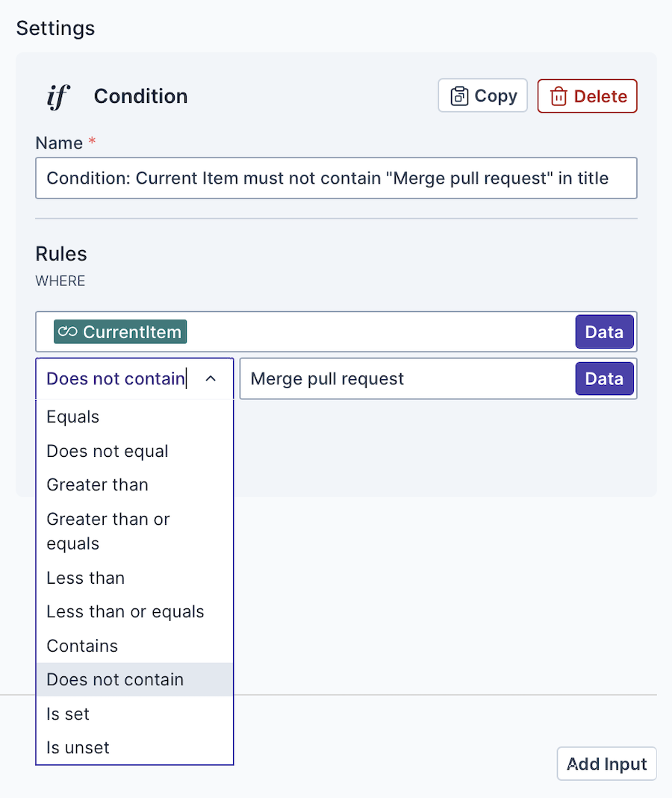
Task: Click the condition Name text field
Action: [x=336, y=178]
